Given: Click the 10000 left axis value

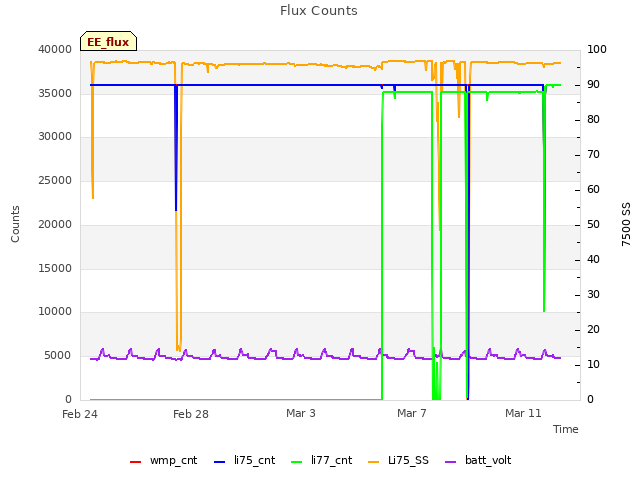Looking at the screenshot, I should (55, 311).
